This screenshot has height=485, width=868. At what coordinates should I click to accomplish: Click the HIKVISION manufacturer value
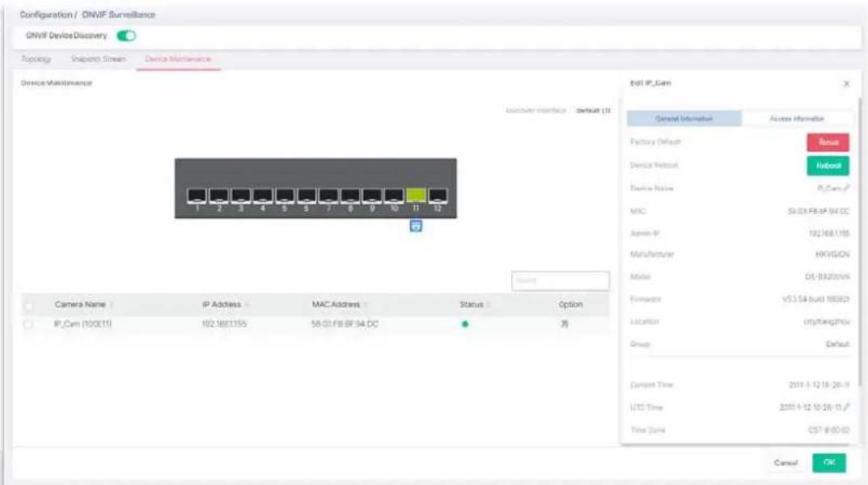click(x=832, y=255)
